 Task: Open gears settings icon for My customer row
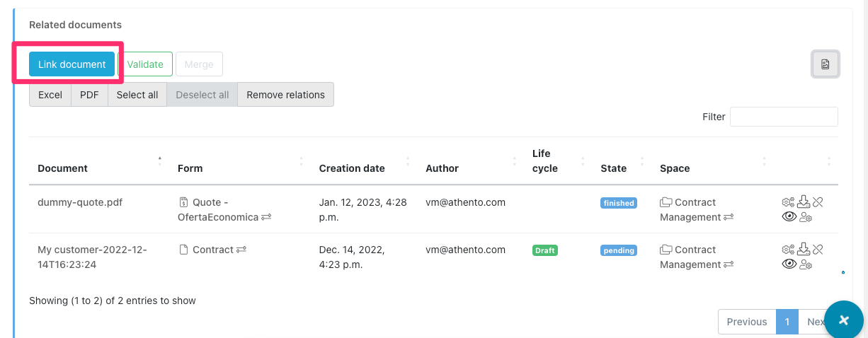tap(788, 250)
